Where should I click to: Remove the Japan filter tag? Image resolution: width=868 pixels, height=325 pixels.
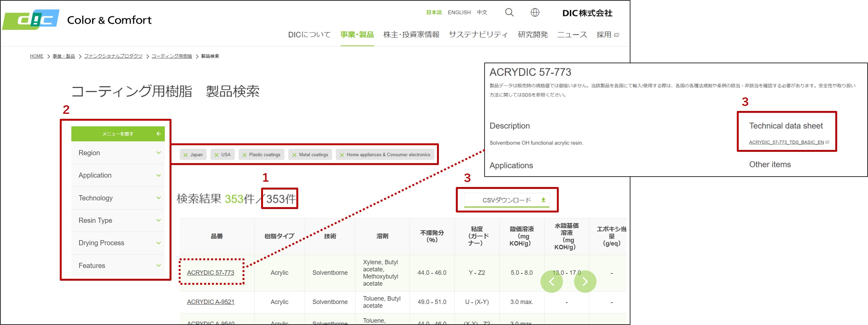click(185, 155)
